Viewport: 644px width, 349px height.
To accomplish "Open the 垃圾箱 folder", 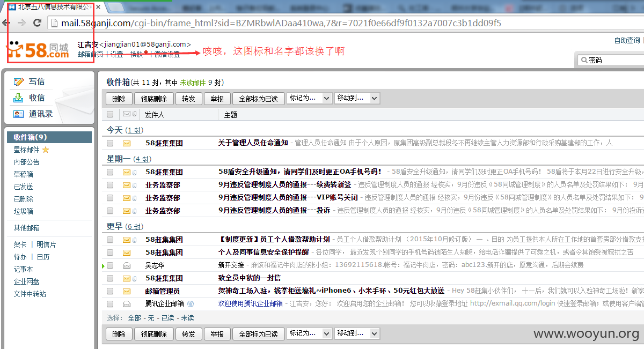I will tap(23, 211).
